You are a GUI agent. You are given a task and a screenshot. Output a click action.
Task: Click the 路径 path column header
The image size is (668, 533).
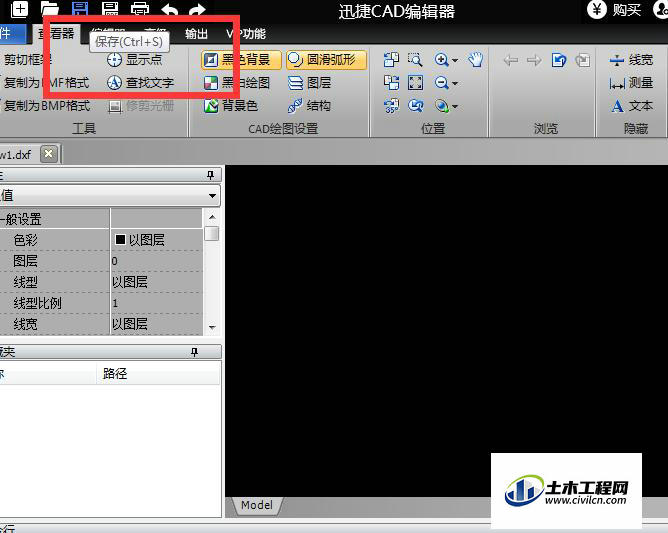coord(158,374)
